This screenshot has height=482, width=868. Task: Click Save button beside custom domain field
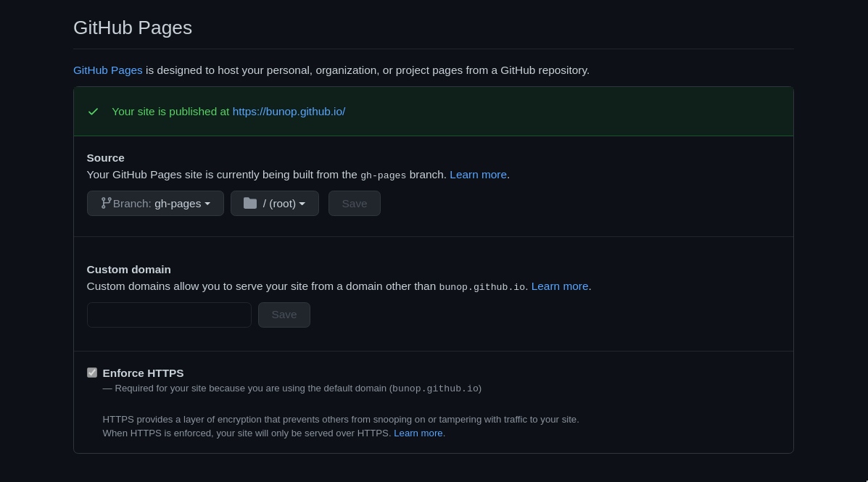(284, 315)
